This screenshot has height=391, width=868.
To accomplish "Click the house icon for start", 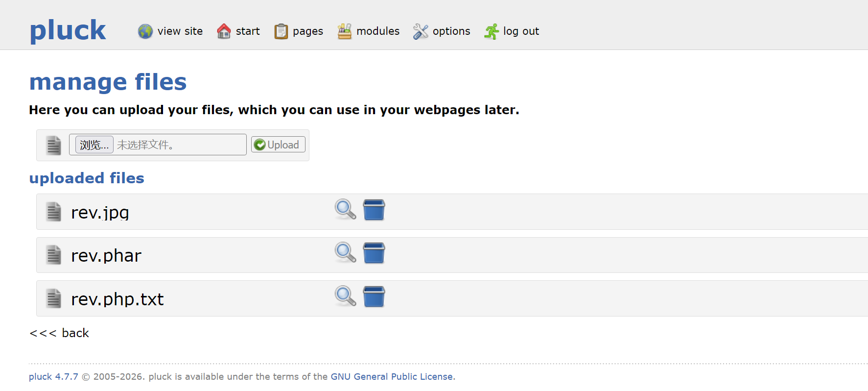I will (224, 31).
